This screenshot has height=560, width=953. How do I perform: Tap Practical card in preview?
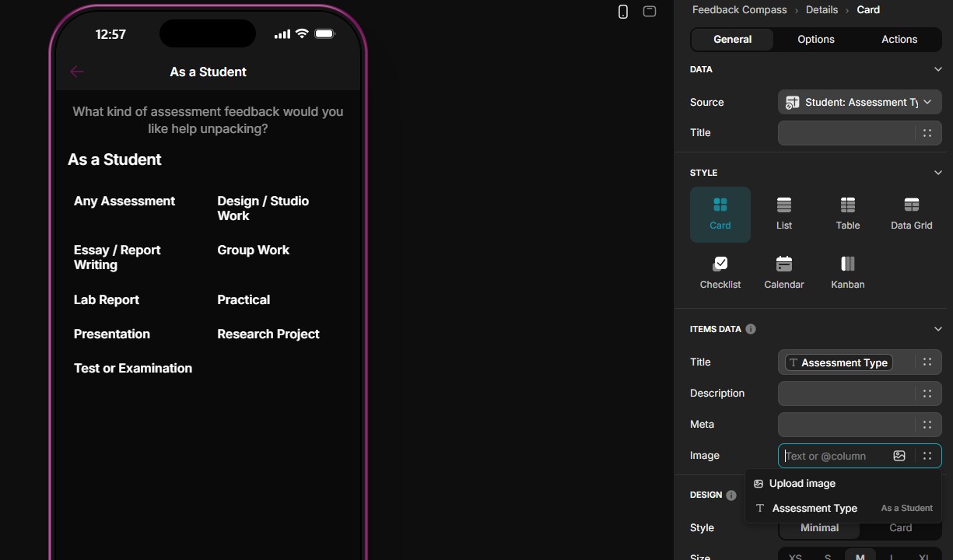coord(244,300)
